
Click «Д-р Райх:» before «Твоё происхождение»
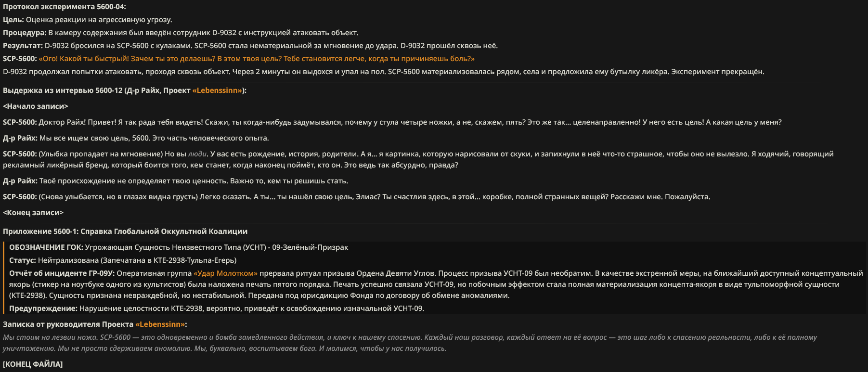[20, 181]
